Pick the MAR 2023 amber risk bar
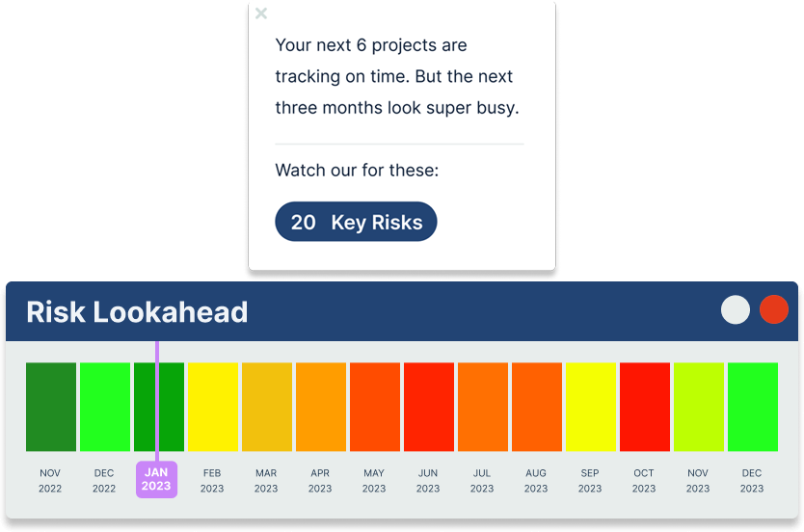Image resolution: width=804 pixels, height=532 pixels. click(x=267, y=407)
